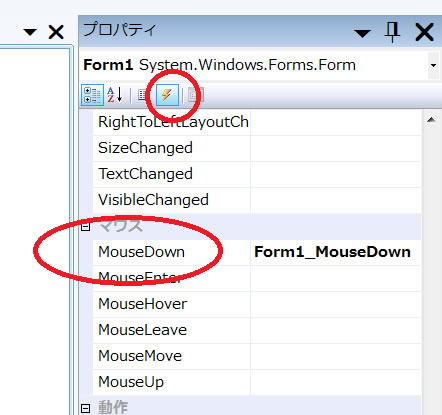442x415 pixels.
Task: Close the Properties panel
Action: 424,32
